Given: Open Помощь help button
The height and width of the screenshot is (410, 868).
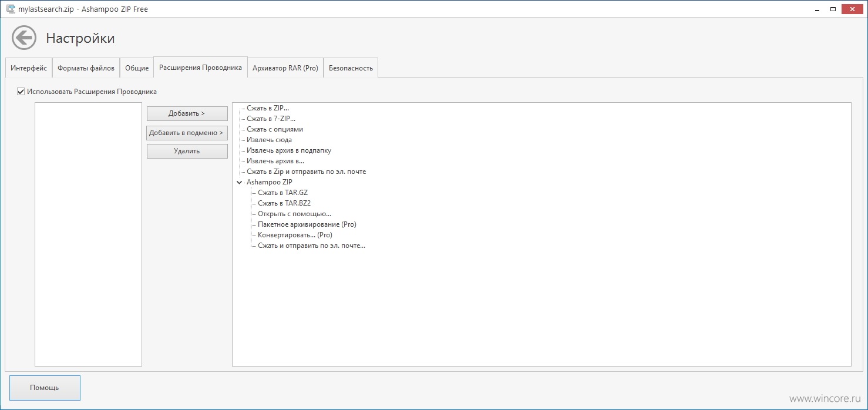Looking at the screenshot, I should point(45,388).
